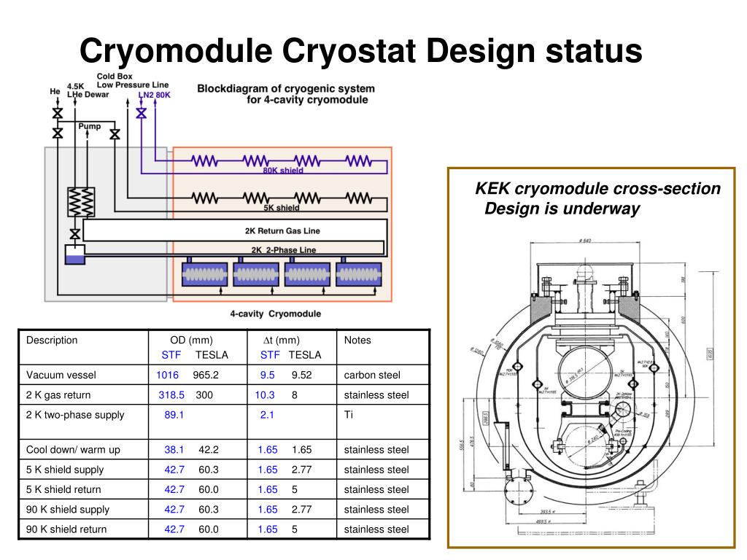This screenshot has height=560, width=747.
Task: Select the '5K shield' label
Action: (x=282, y=208)
